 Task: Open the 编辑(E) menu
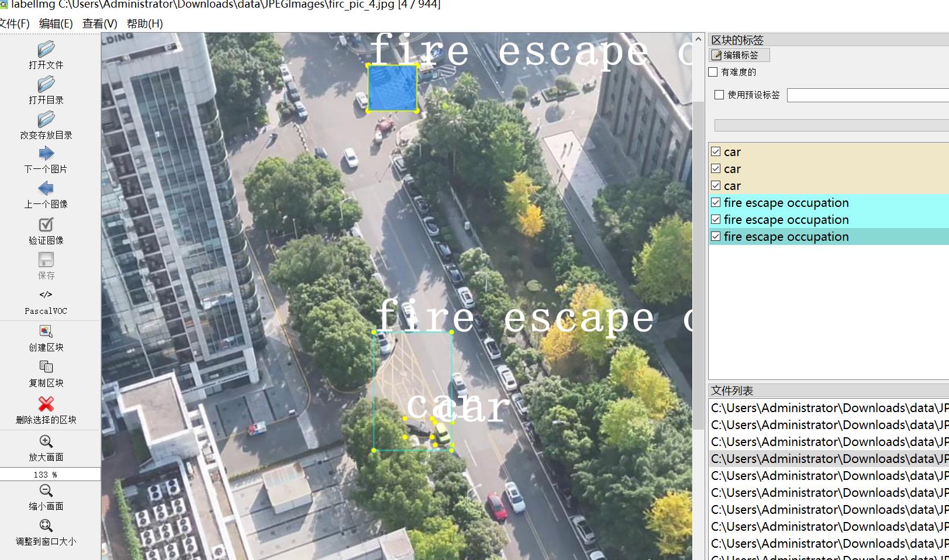(x=56, y=23)
